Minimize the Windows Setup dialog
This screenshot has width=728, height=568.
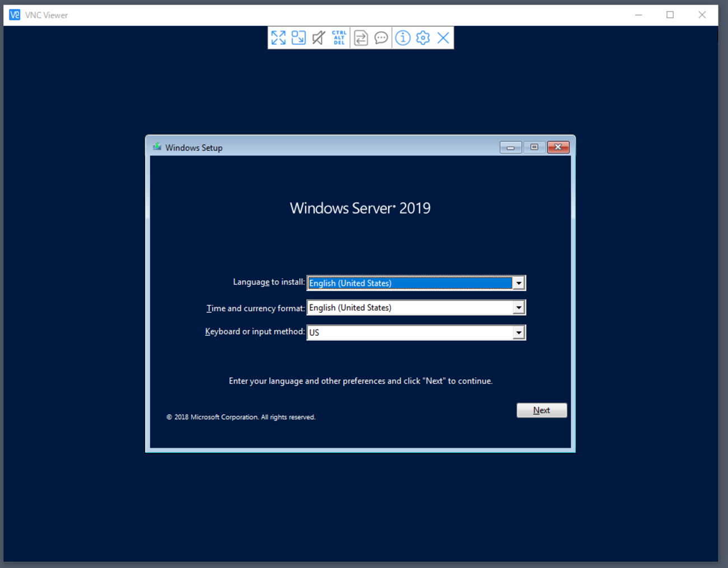click(x=511, y=147)
